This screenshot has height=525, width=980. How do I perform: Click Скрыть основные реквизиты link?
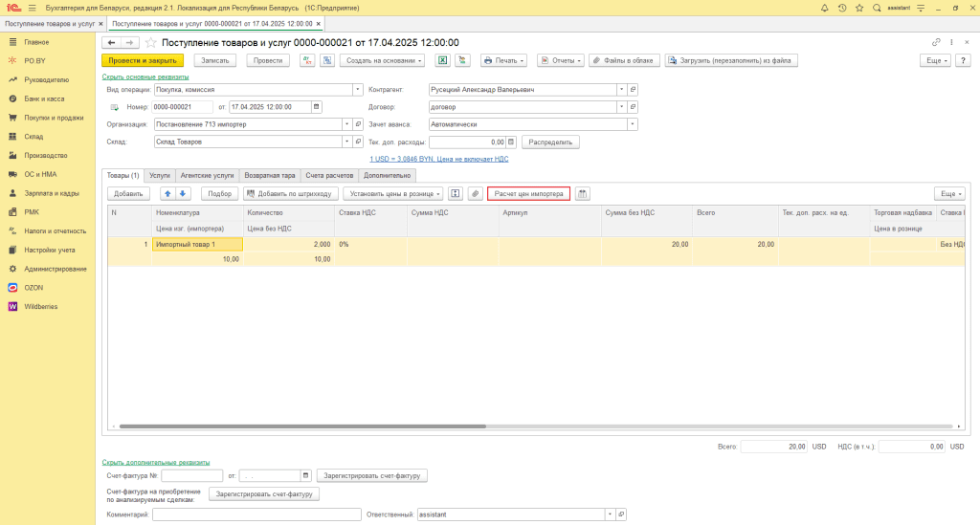coord(145,77)
